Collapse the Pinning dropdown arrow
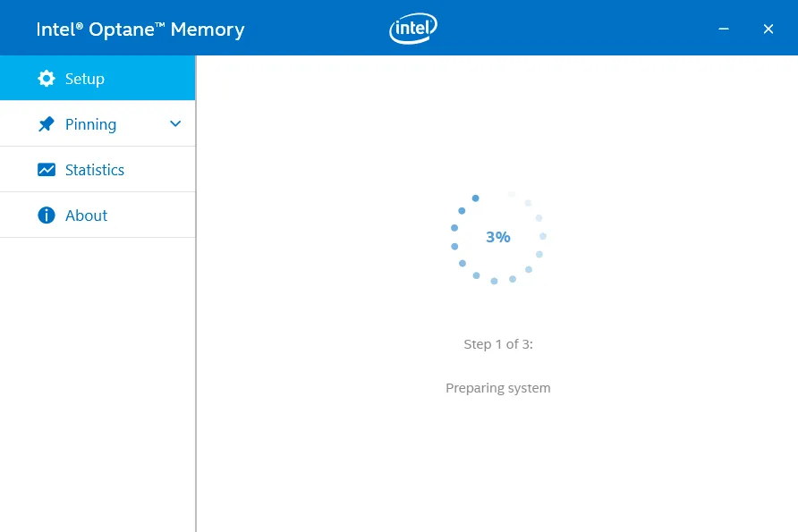 (175, 123)
